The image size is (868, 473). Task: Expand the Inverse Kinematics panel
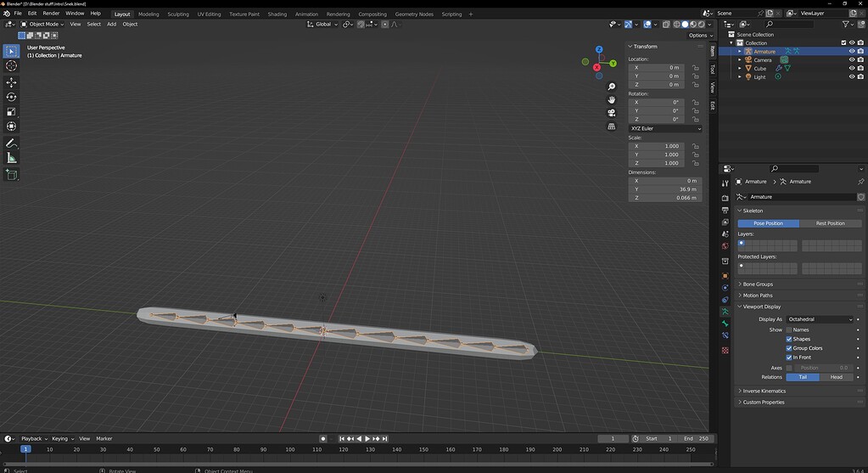[764, 391]
